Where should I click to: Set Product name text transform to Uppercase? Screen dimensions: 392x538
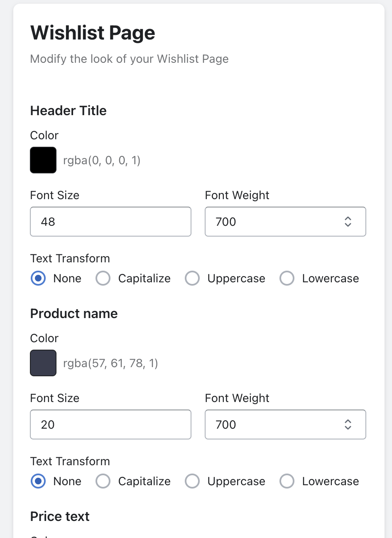pyautogui.click(x=192, y=481)
